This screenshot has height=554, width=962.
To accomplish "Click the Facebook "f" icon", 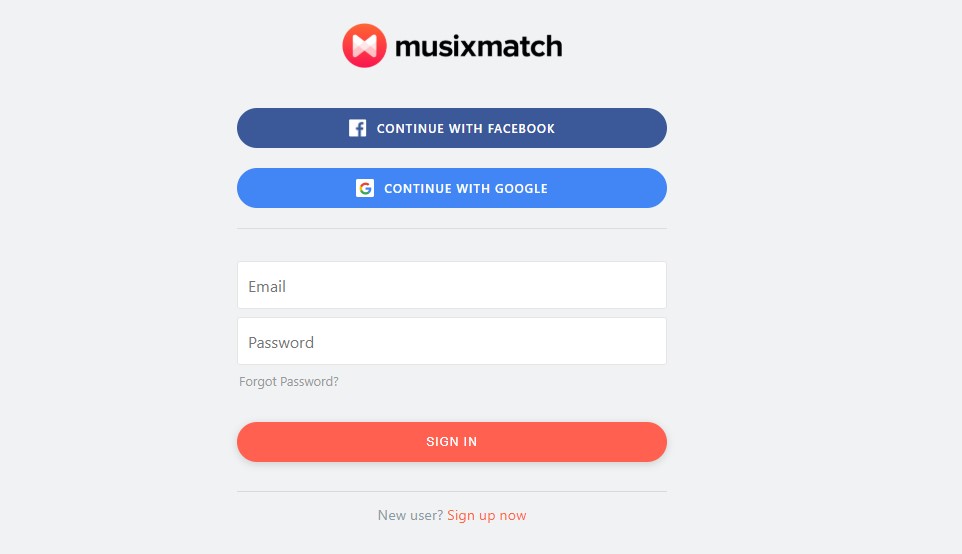I will [x=358, y=128].
